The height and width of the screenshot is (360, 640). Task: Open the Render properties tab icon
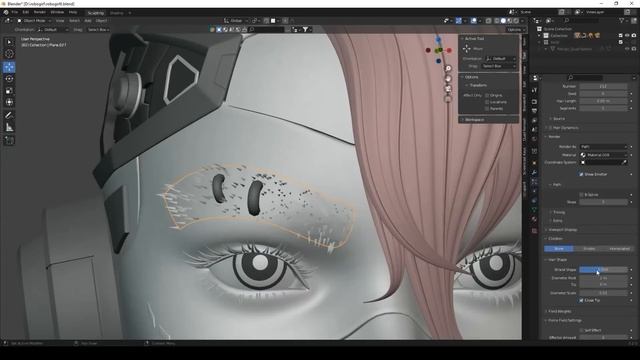[x=534, y=101]
